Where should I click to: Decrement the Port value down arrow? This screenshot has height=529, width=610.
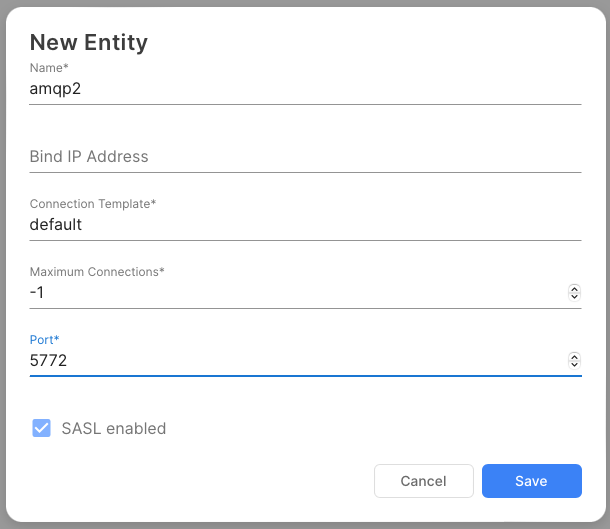point(574,365)
